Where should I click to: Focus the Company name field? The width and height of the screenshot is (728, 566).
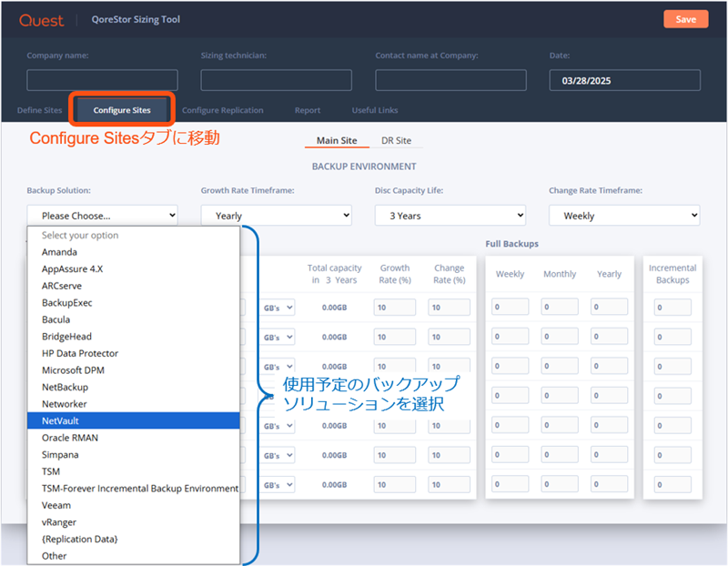click(x=102, y=80)
